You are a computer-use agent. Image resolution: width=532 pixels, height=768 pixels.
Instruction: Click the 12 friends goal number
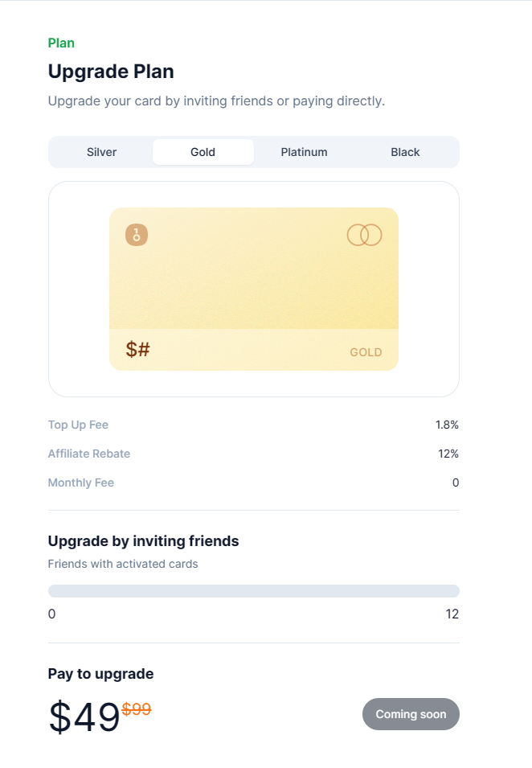coord(452,614)
